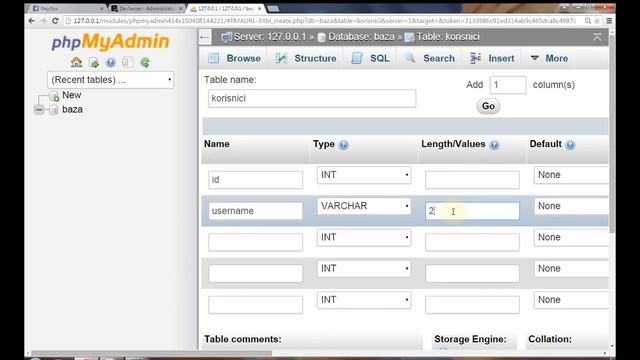Viewport: 640px width, 360px height.
Task: Click the horizontal scrollbar at bottom
Action: 151,353
